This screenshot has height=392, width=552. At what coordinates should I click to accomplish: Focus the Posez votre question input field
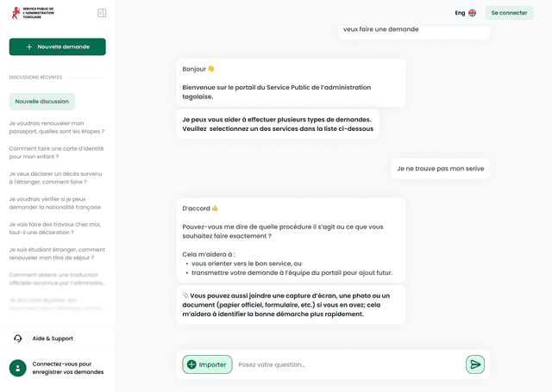click(348, 364)
